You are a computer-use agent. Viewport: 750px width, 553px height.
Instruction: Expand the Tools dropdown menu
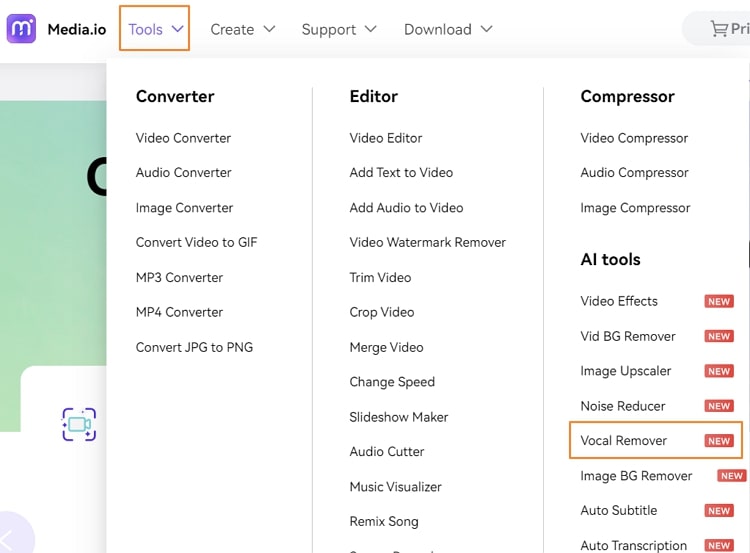[154, 28]
